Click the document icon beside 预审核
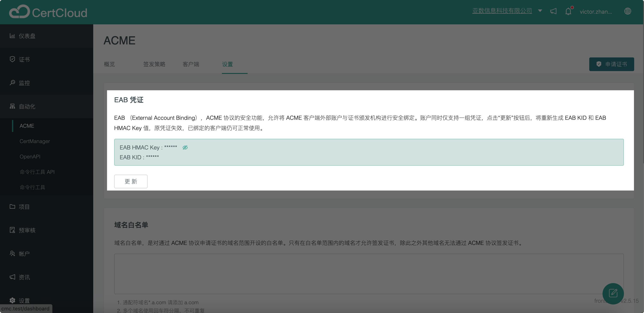The image size is (644, 313). [x=12, y=230]
